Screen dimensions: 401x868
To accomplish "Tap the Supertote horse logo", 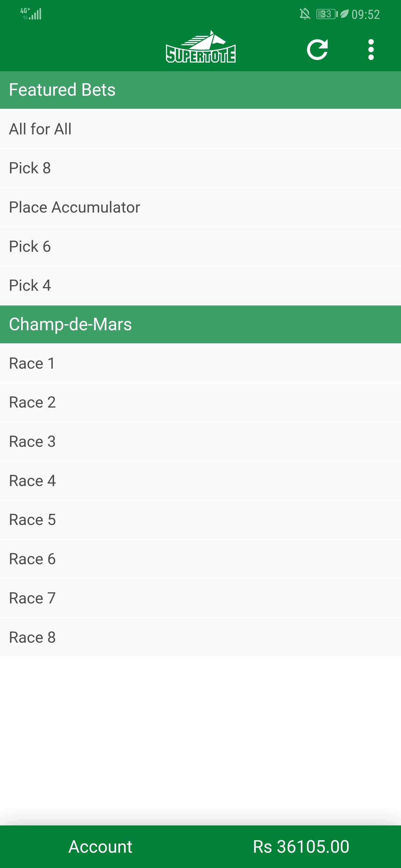I will click(x=201, y=47).
